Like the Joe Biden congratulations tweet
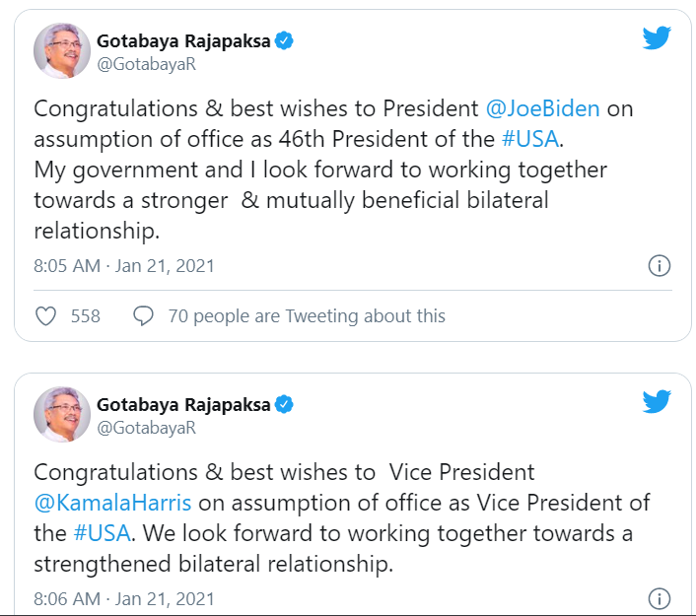 click(x=45, y=316)
